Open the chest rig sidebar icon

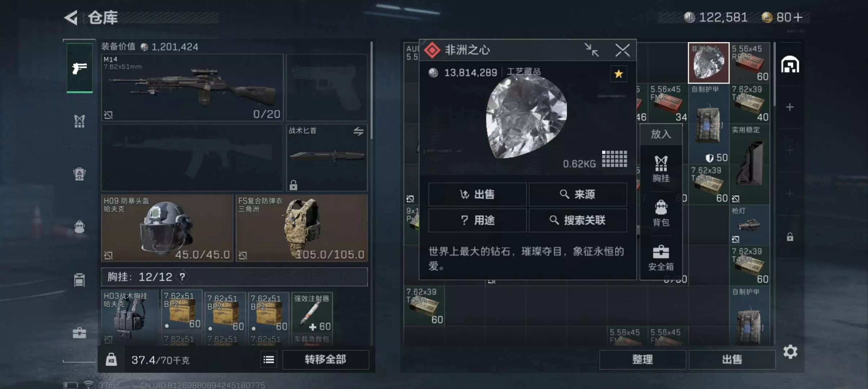click(x=79, y=121)
